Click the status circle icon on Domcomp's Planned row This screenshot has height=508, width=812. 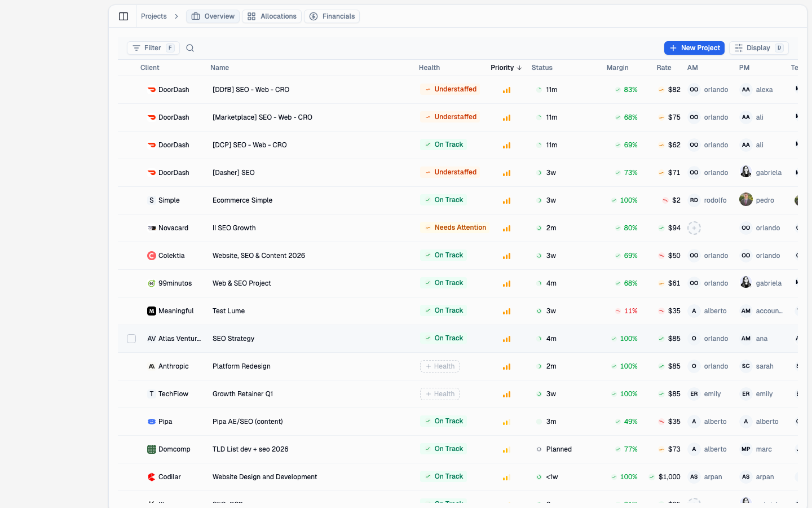tap(539, 449)
